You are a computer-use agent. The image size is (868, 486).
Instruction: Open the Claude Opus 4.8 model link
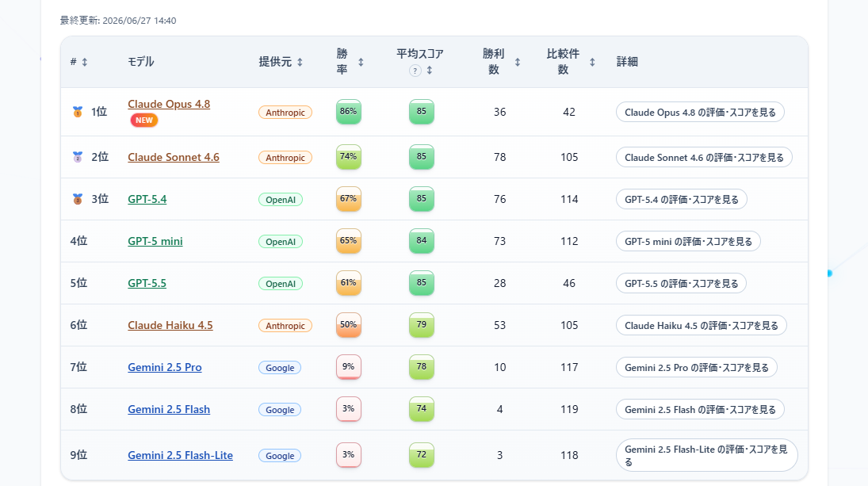[x=169, y=104]
